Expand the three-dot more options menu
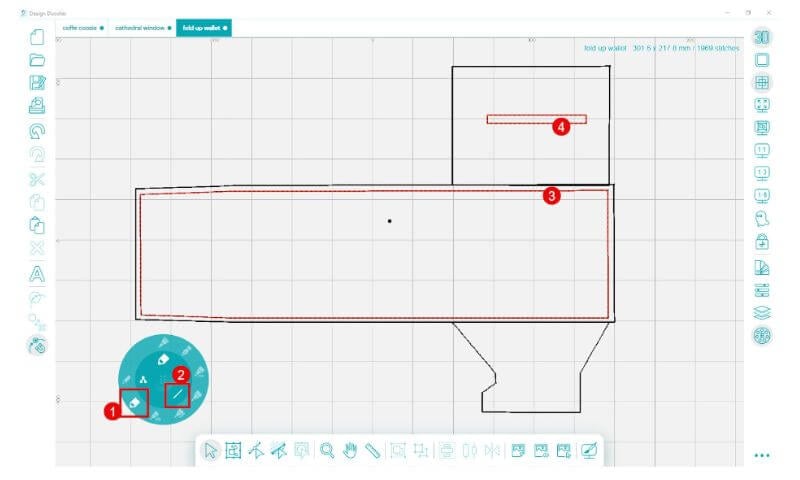Viewport: 800px width, 480px height. 762,455
